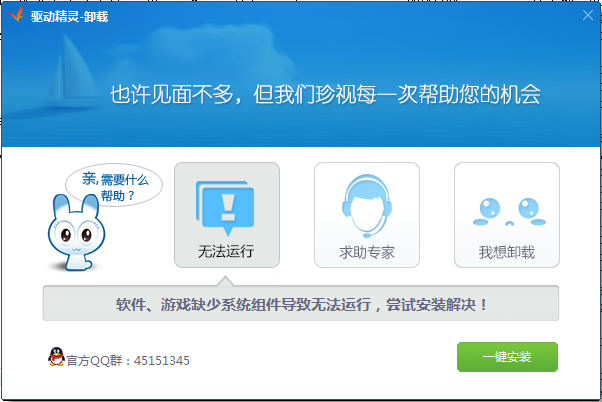
Task: Click the green 一键安装 button
Action: [x=507, y=357]
